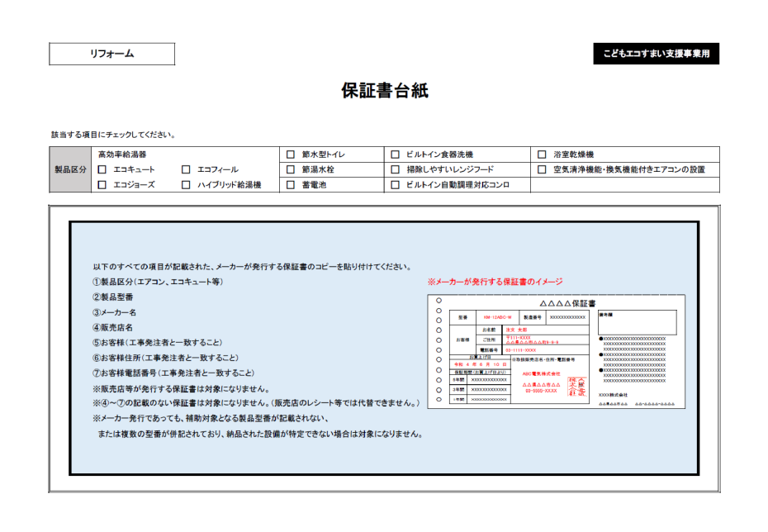Click the 製品区分 header cell

coord(70,169)
